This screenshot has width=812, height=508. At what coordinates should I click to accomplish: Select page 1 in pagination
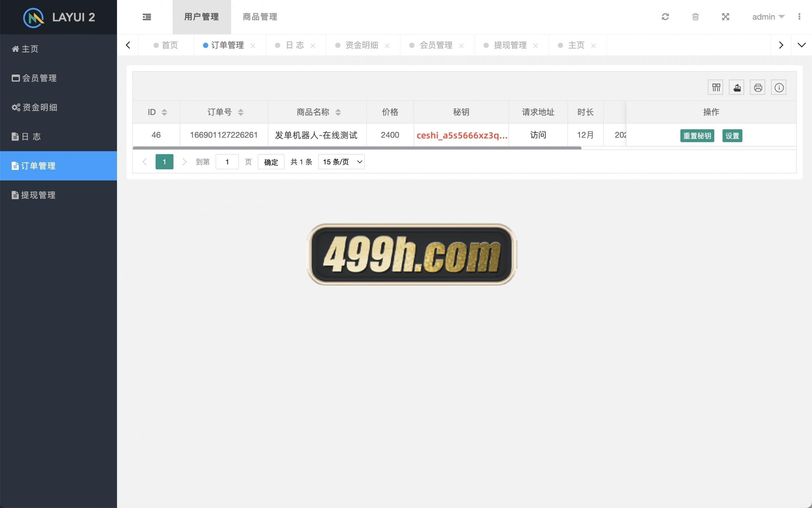(164, 162)
